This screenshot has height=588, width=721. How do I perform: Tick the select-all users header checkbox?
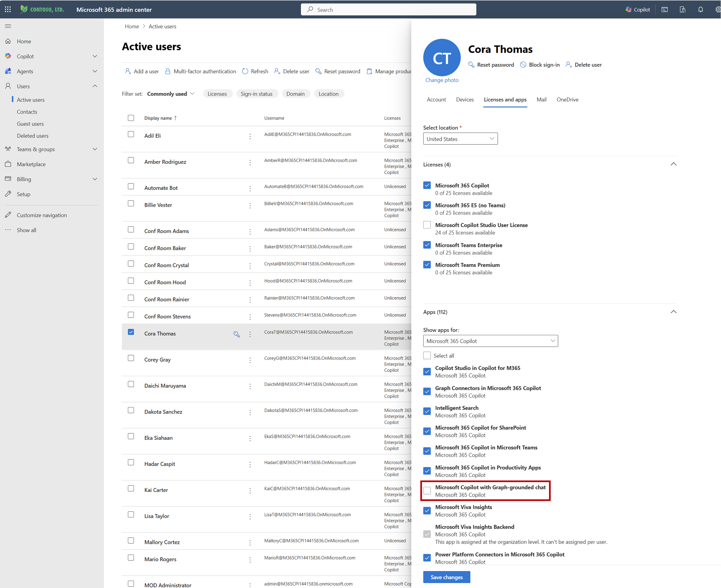click(x=131, y=118)
